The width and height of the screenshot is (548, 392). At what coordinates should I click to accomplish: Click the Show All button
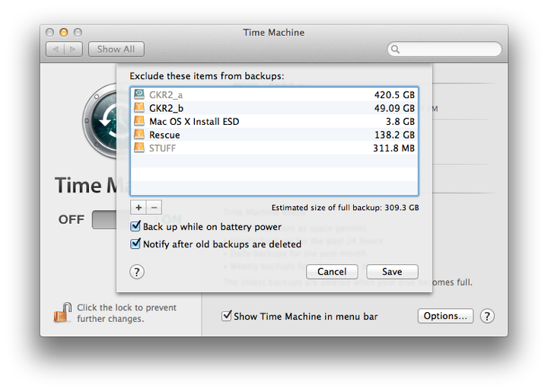click(116, 49)
